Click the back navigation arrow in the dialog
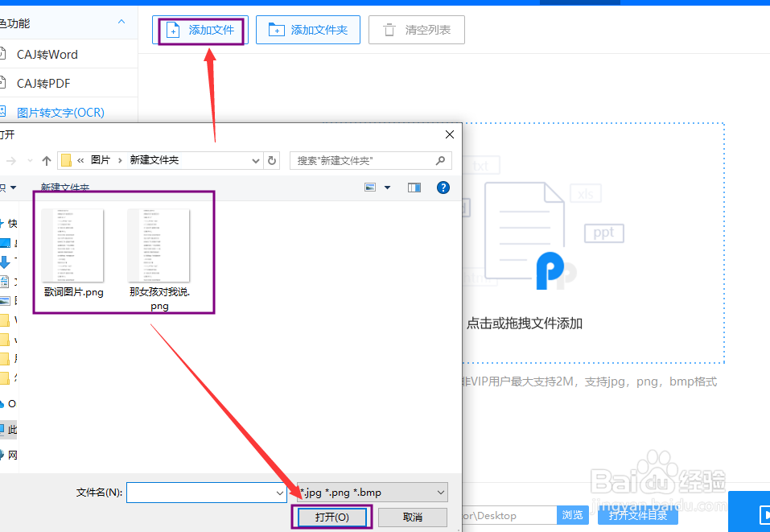This screenshot has height=532, width=770. 10,160
